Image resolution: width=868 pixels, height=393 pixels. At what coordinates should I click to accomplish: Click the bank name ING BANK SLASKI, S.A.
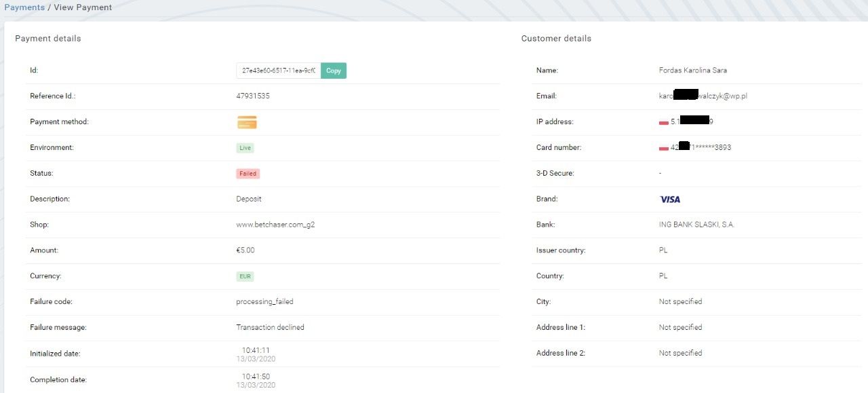click(696, 225)
